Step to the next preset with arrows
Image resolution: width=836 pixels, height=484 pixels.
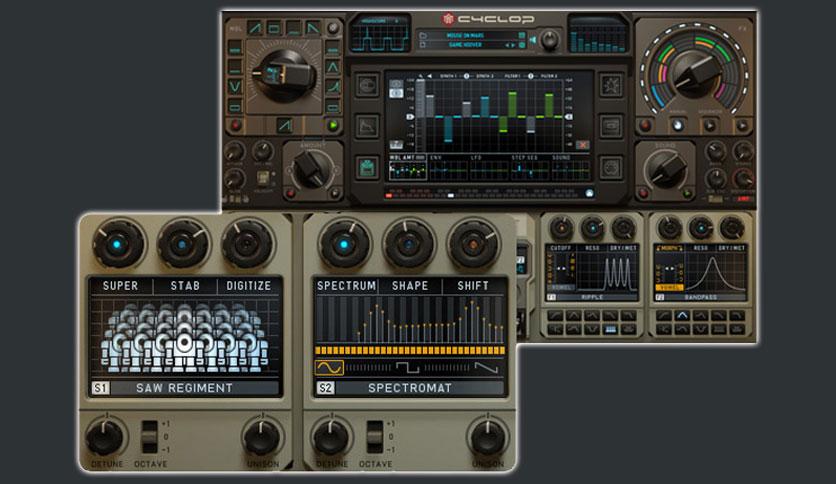513,45
